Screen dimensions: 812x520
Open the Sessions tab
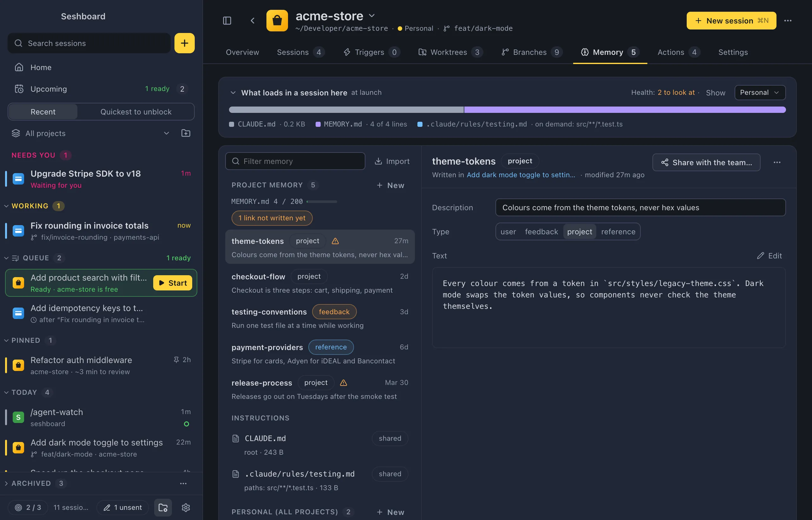pyautogui.click(x=300, y=52)
